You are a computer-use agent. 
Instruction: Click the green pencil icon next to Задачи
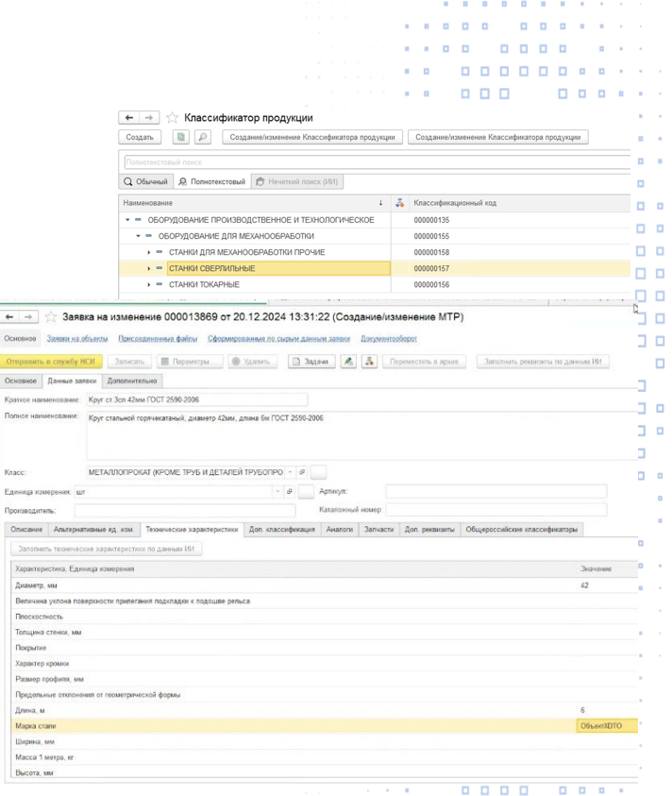click(x=348, y=362)
